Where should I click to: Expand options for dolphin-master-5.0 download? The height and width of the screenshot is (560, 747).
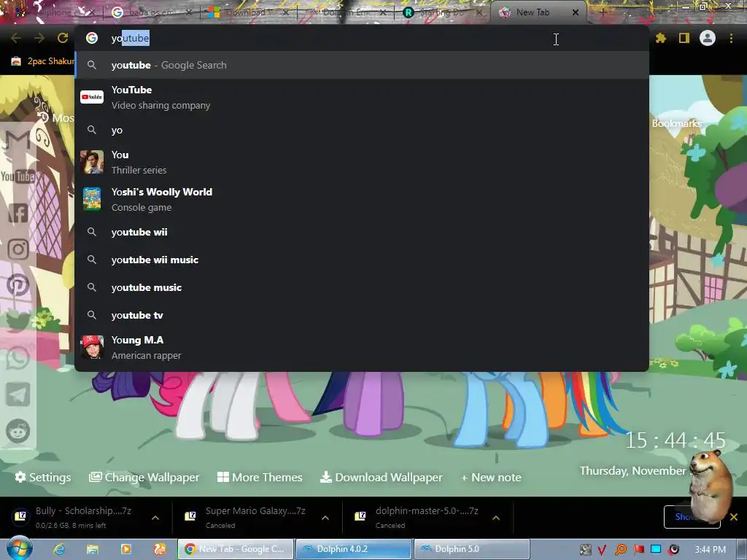coord(496,518)
